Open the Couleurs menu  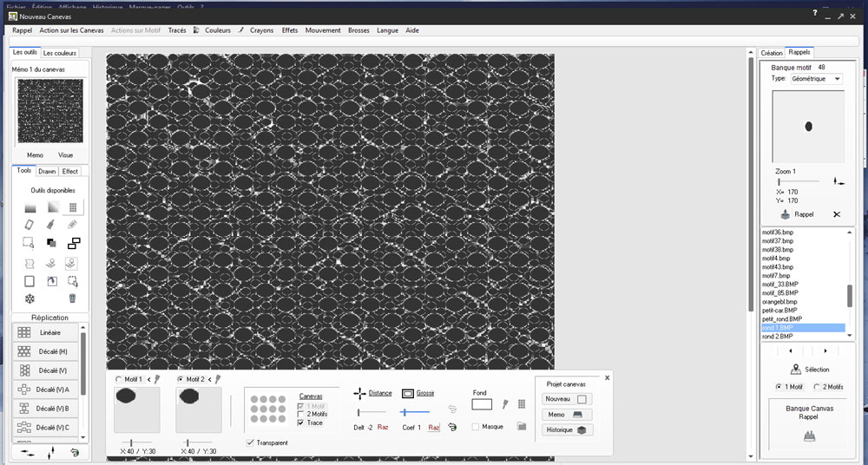point(217,30)
